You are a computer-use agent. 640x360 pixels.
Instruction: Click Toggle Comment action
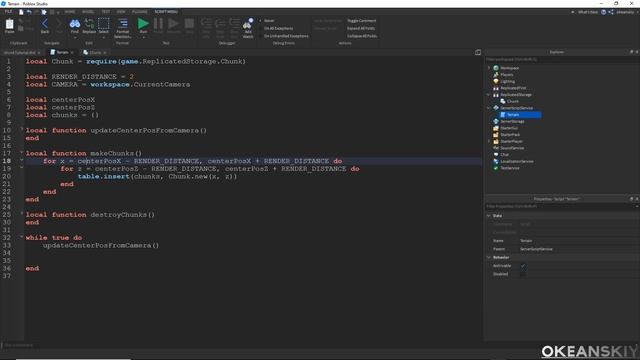point(362,20)
